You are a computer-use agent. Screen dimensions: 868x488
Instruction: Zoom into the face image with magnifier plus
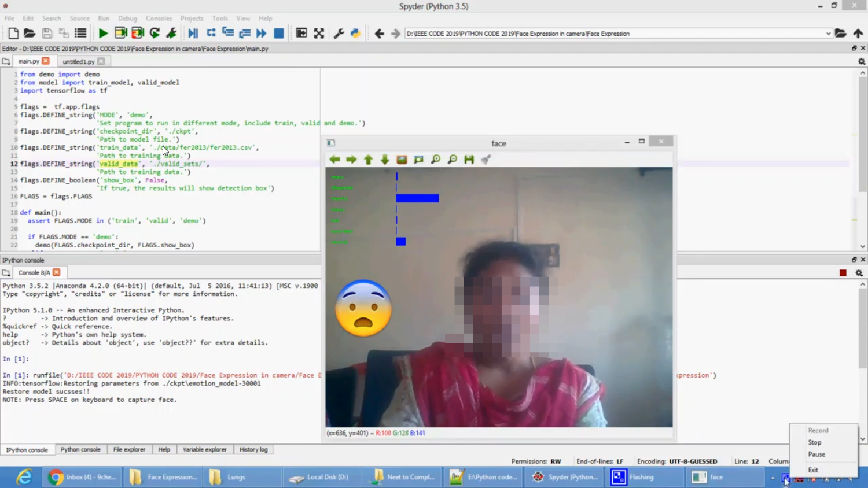pos(436,160)
